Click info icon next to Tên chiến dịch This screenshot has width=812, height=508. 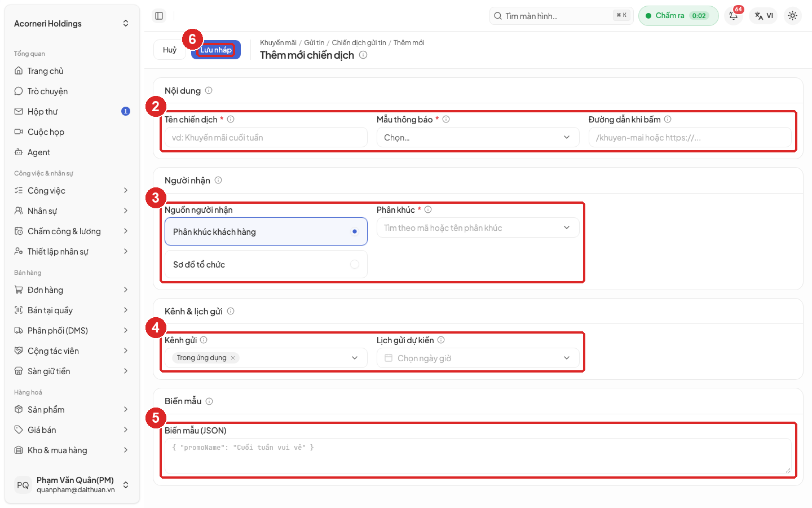tap(231, 119)
